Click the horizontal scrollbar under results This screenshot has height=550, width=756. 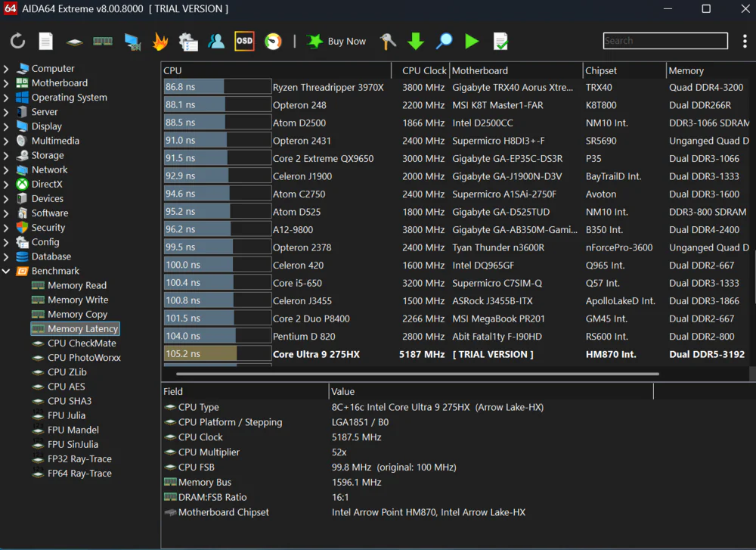(x=417, y=374)
